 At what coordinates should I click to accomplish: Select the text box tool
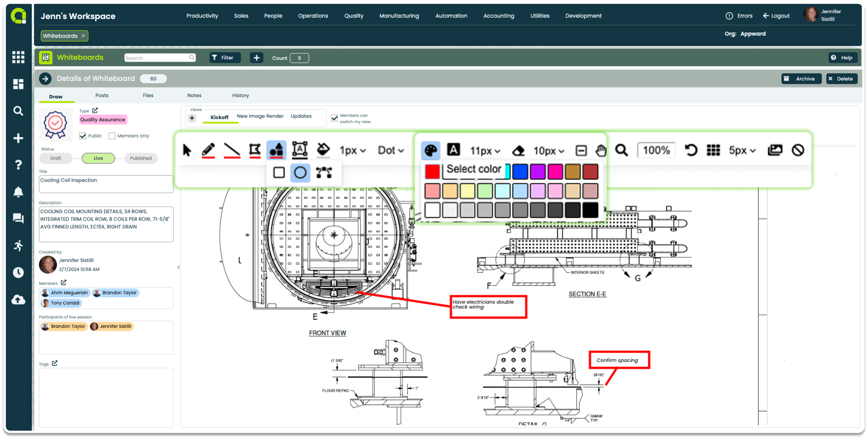point(300,150)
